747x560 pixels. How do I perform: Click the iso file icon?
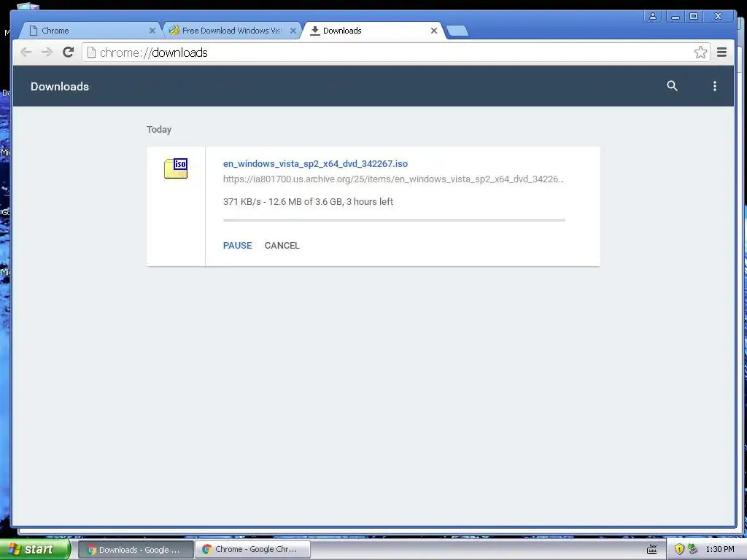(176, 168)
